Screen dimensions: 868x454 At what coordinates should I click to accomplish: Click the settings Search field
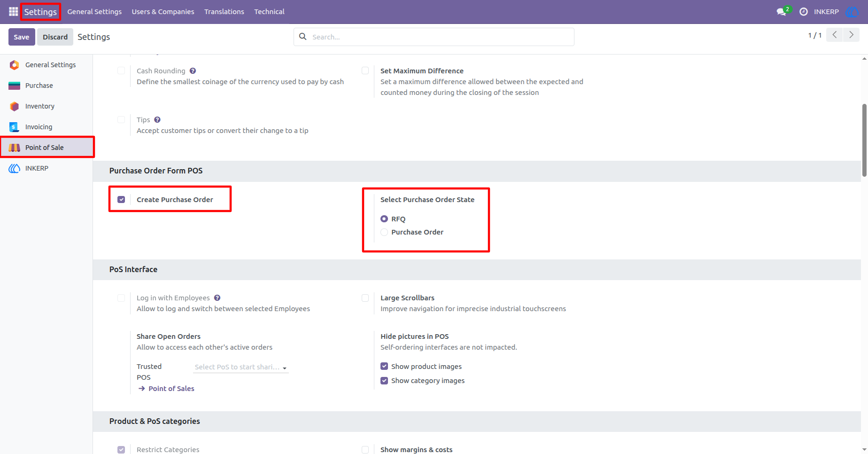[434, 37]
